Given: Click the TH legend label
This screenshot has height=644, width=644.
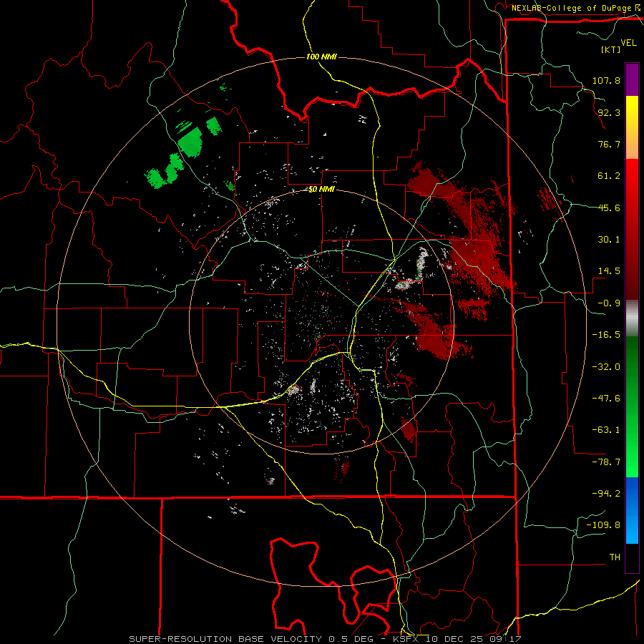Looking at the screenshot, I should click(x=615, y=557).
